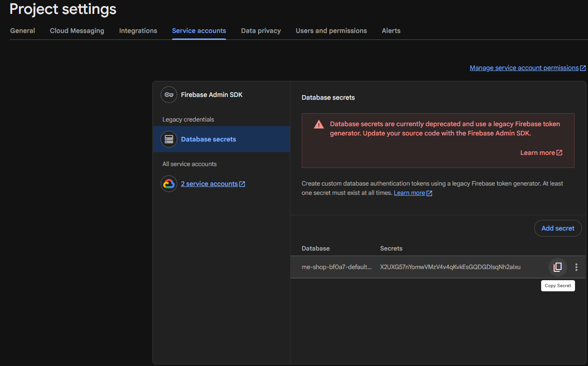Click the Firebase Admin SDK key icon

coord(169,95)
